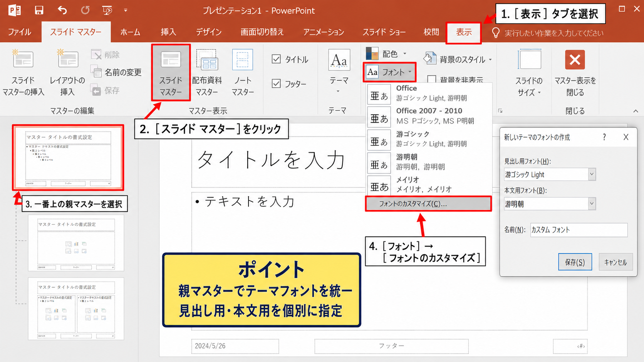Image resolution: width=644 pixels, height=362 pixels.
Task: Click the Save icon in quick access toolbar
Action: [39, 10]
